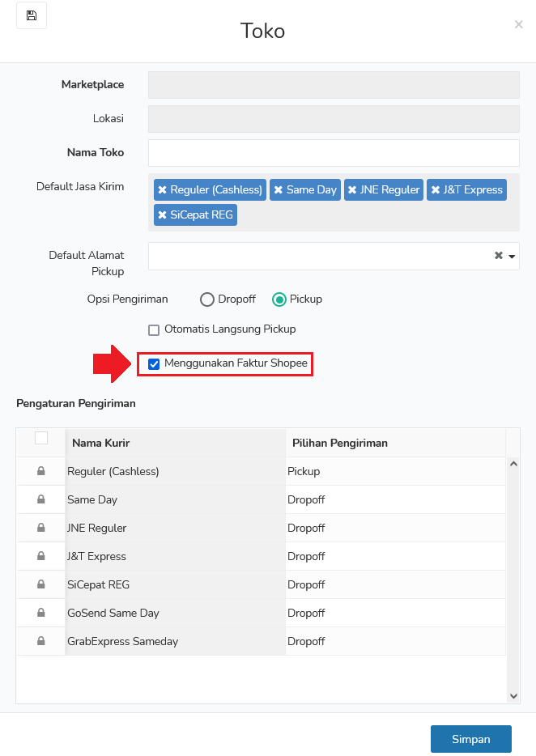This screenshot has height=756, width=536.
Task: Remove the J&T Express tag
Action: (435, 190)
